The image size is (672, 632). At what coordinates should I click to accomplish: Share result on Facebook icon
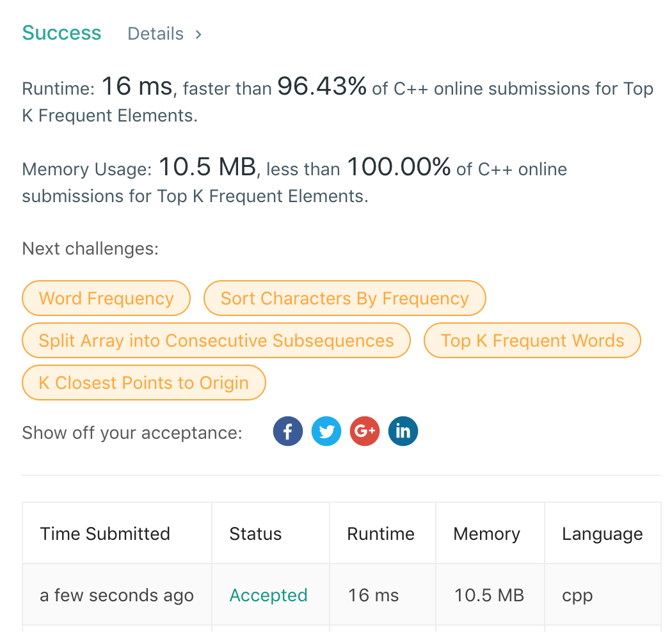pos(288,432)
